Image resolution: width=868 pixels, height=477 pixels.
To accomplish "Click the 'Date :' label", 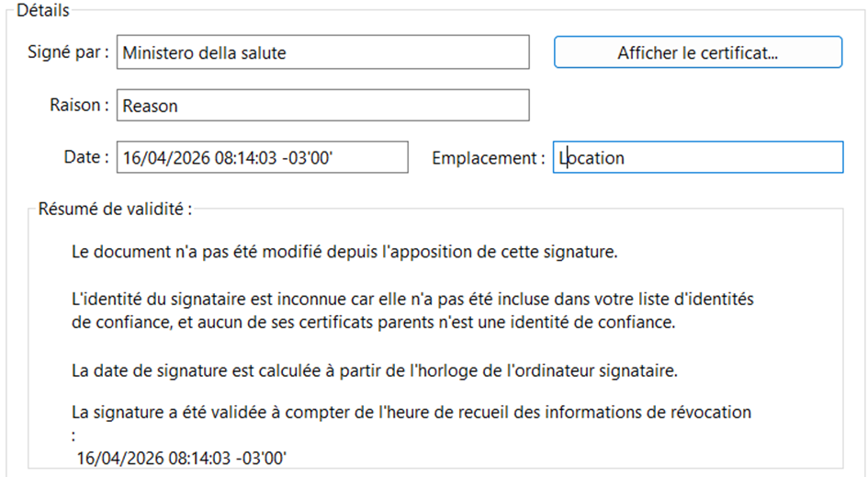I will click(86, 157).
